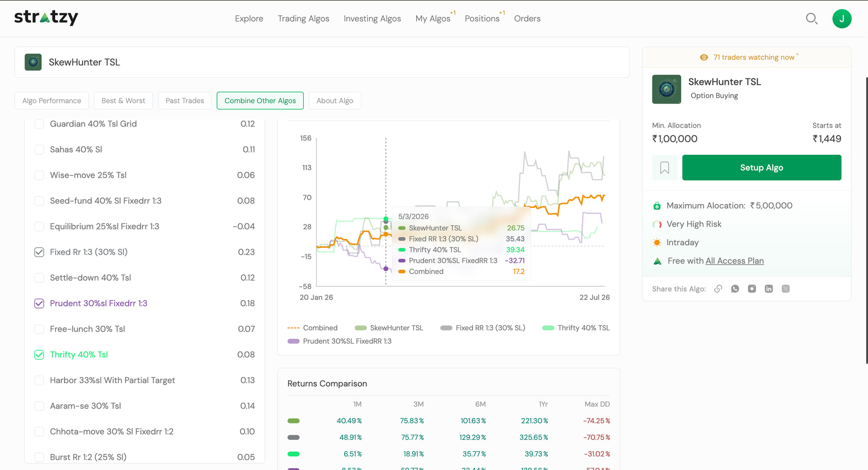Switch to Algo Performance tab
Image resolution: width=868 pixels, height=470 pixels.
point(52,100)
